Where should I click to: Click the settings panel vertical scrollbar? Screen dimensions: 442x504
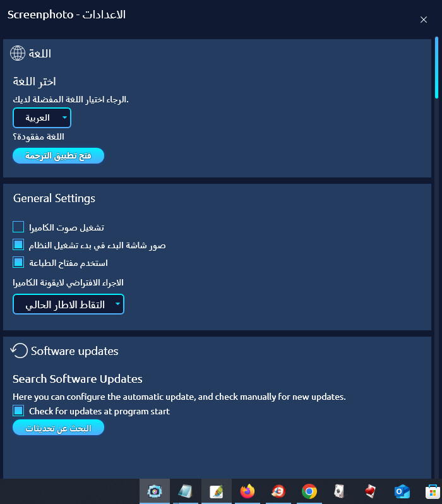tap(436, 68)
